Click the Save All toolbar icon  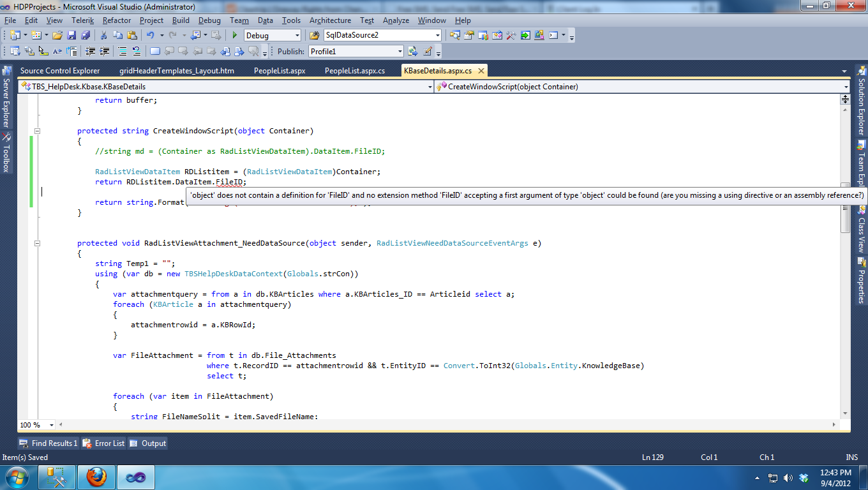[x=85, y=36]
